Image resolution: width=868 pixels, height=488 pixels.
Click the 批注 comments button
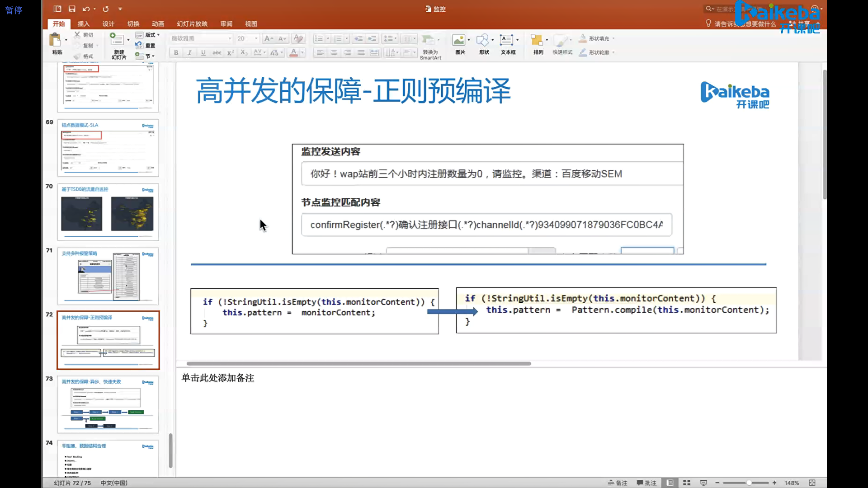click(646, 483)
